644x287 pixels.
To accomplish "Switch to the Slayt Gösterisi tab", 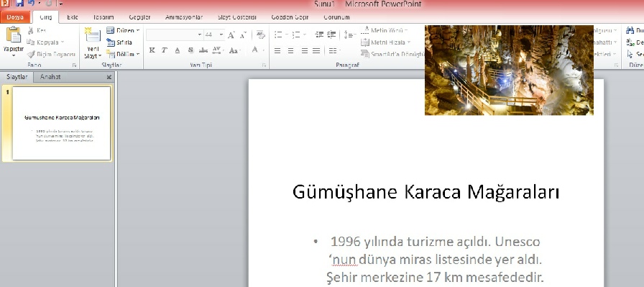I will (237, 17).
